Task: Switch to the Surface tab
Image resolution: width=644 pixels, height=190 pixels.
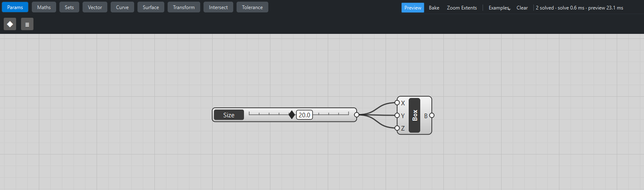Action: (x=151, y=7)
